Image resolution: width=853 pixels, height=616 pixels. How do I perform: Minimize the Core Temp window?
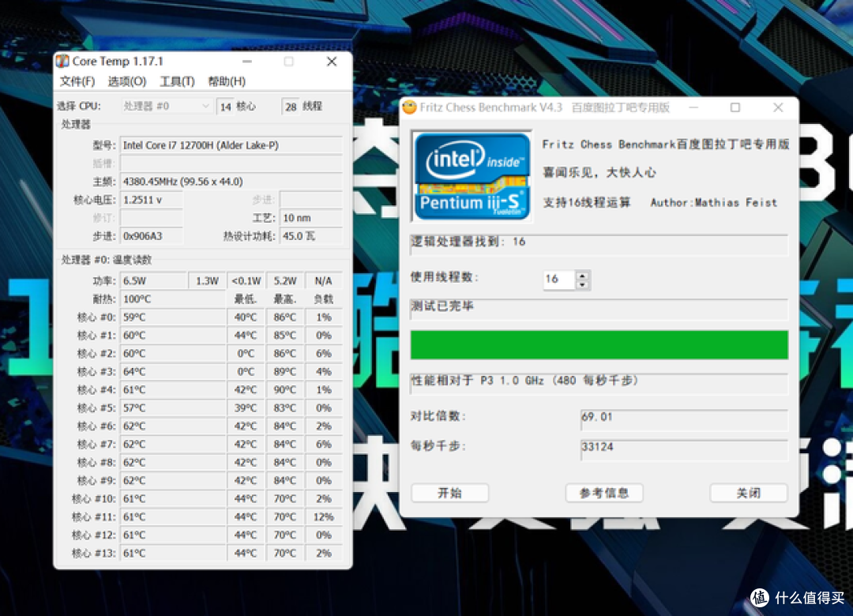tap(247, 62)
